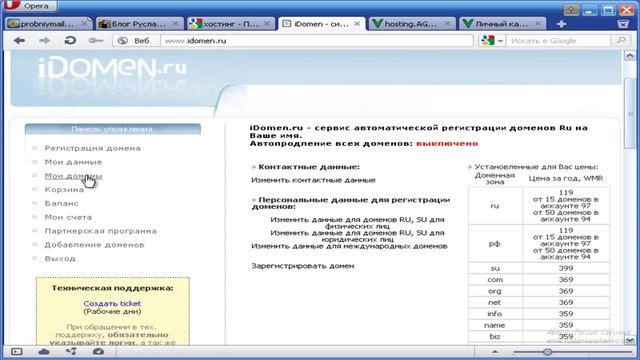Click the Веб site badge icon
This screenshot has height=360, width=640.
(x=122, y=40)
